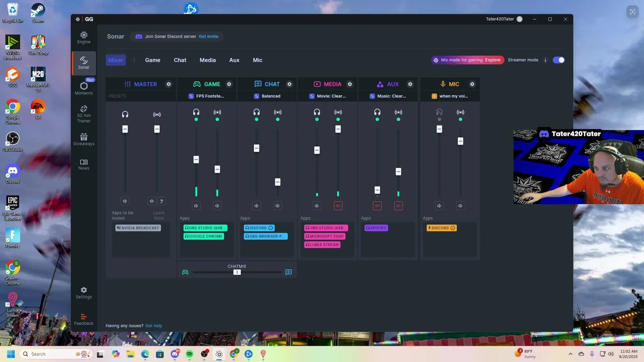
Task: Unmute AUX headphone channel
Action: tap(377, 206)
